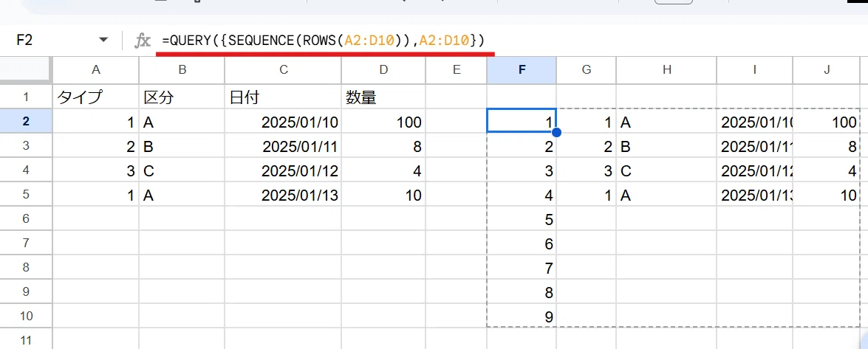Click cell G3 containing 2
This screenshot has height=349, width=868.
[587, 145]
